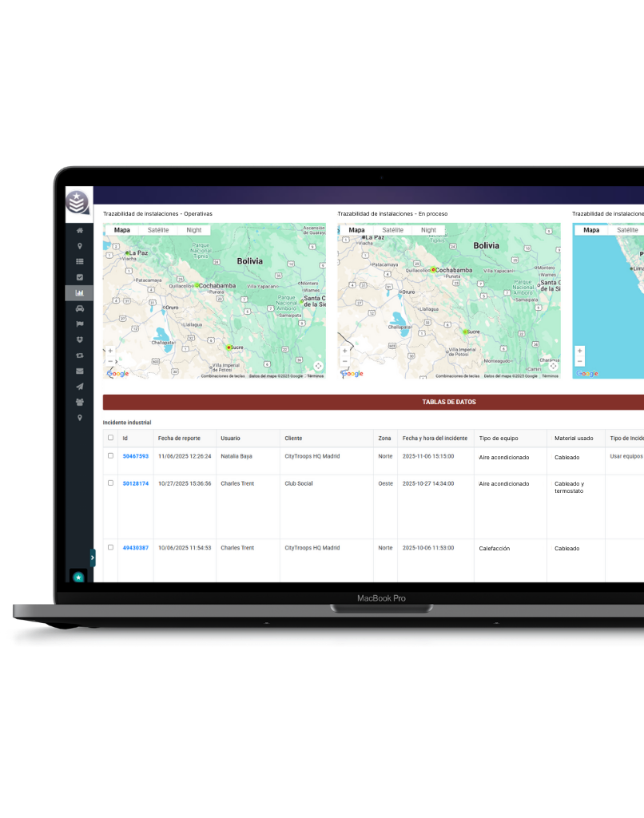
Task: Open the checked-box tasks icon in the sidebar
Action: point(80,277)
